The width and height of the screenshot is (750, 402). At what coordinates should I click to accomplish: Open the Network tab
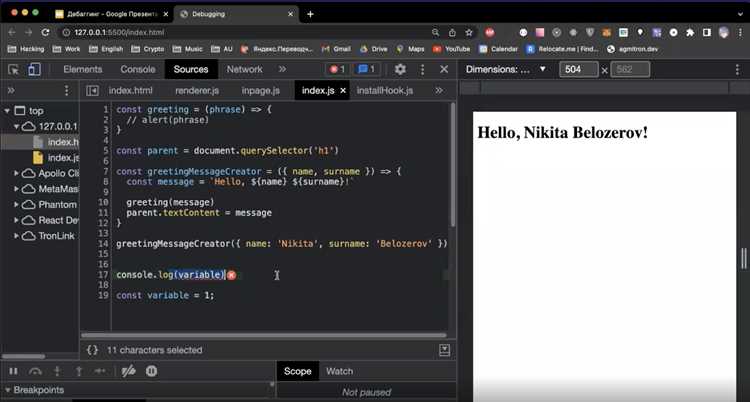click(x=244, y=69)
